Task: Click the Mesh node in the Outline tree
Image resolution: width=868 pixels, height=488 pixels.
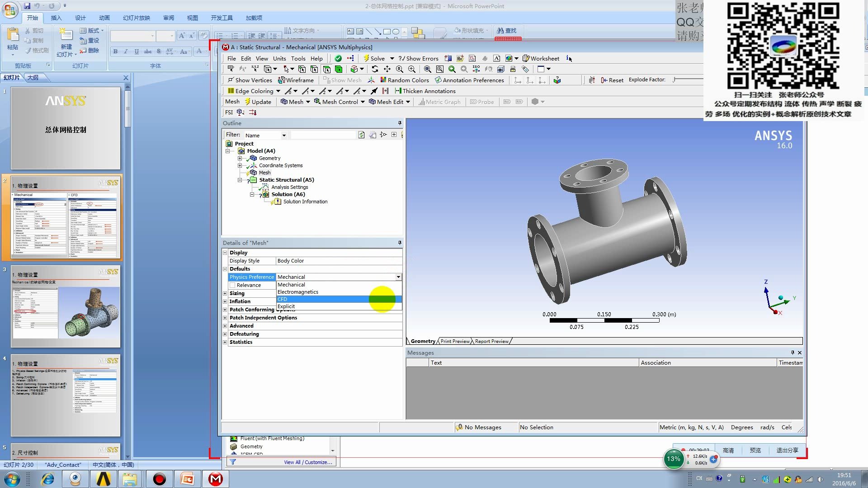Action: (264, 173)
